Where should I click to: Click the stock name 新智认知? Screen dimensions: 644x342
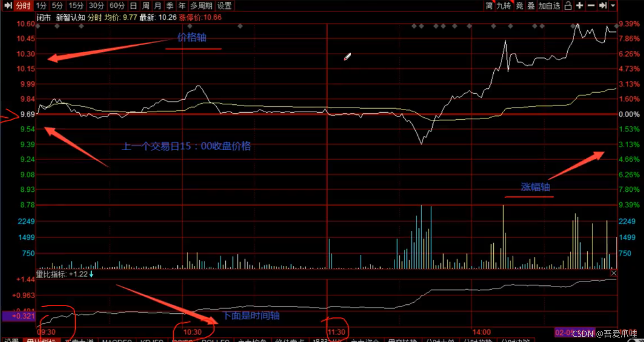70,18
